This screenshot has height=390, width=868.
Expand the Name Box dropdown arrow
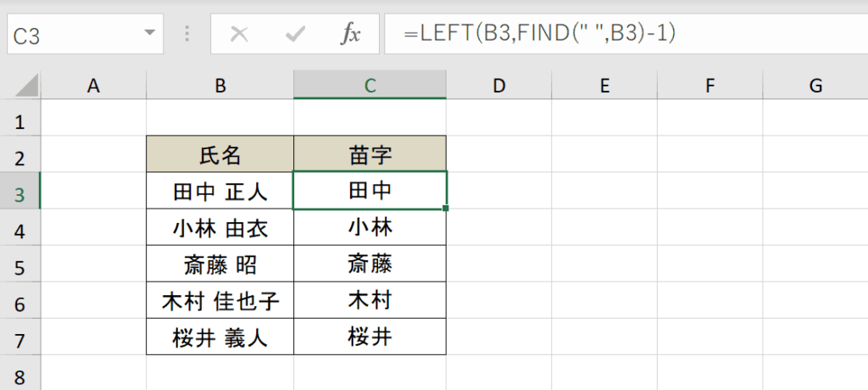[149, 33]
